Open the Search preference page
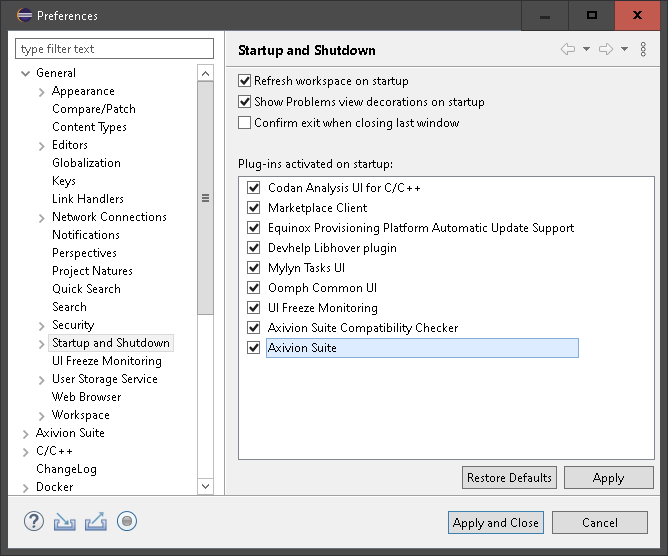668x556 pixels. pos(69,307)
